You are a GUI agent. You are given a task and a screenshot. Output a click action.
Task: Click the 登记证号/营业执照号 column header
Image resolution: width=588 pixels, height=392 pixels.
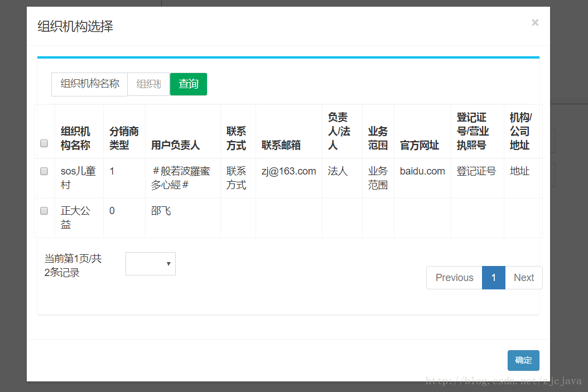tap(478, 131)
